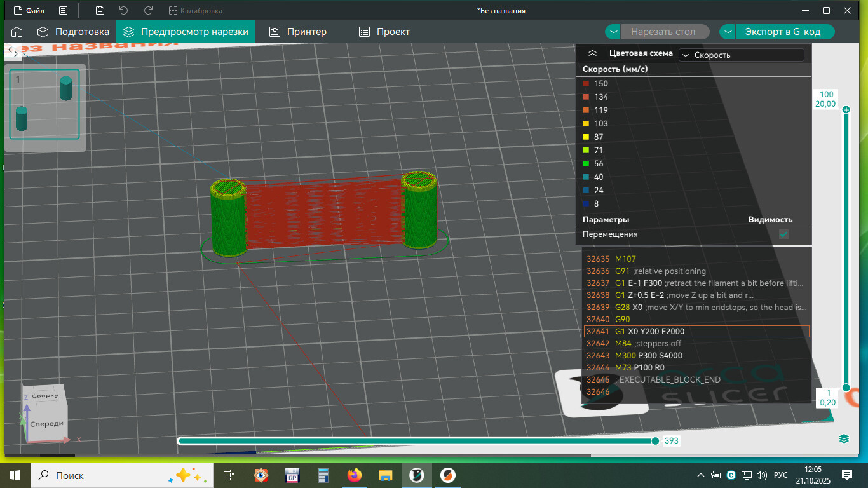This screenshot has width=868, height=488.
Task: Toggle the Перемещения visibility checkbox
Action: pos(783,234)
